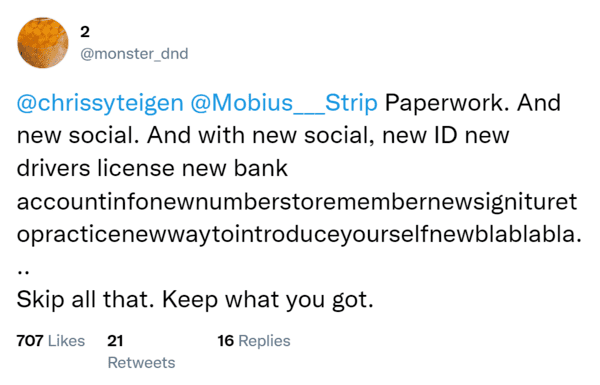View the 707 like count number
This screenshot has height=385, width=600.
(30, 341)
